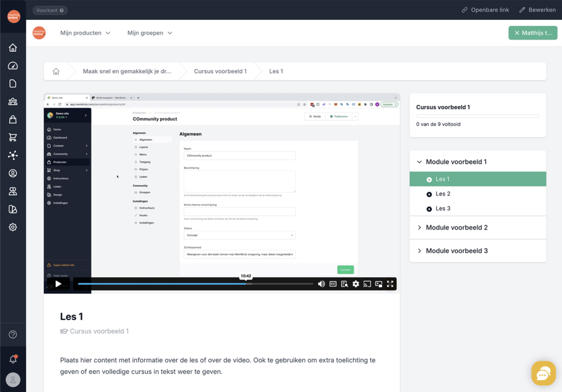Image resolution: width=562 pixels, height=392 pixels.
Task: Click the settings gear in left sidebar
Action: pos(13,227)
